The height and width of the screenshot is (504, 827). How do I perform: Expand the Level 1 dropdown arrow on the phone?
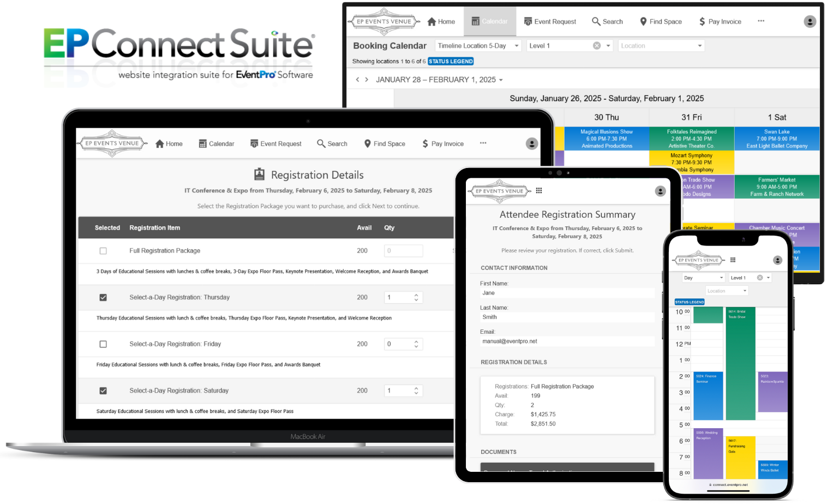[x=768, y=278]
